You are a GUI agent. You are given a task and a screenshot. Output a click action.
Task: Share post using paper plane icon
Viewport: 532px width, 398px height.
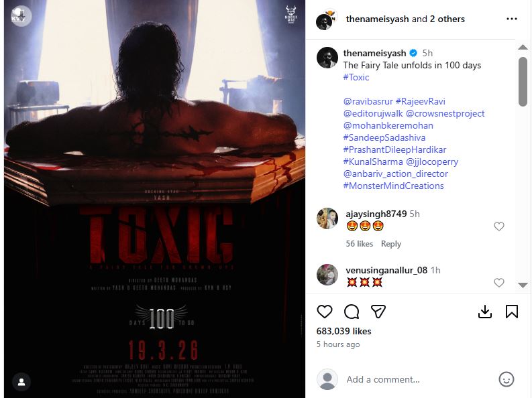[378, 312]
